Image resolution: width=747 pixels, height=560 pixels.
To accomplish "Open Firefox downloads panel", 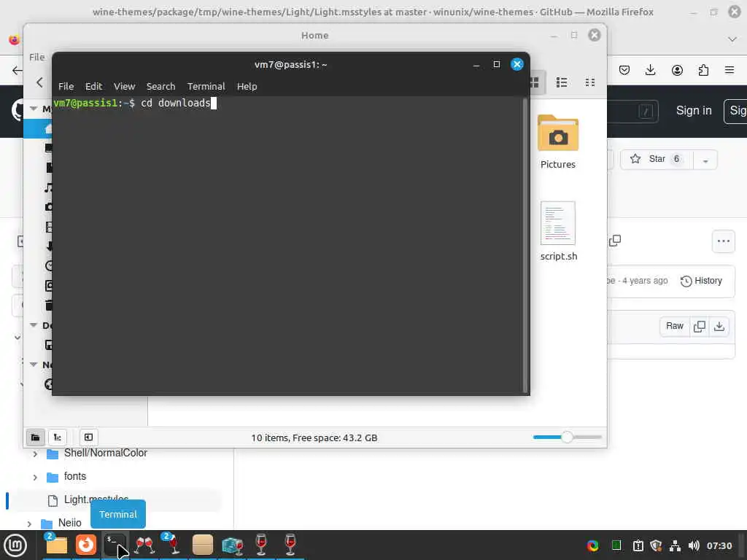I will 650,71.
